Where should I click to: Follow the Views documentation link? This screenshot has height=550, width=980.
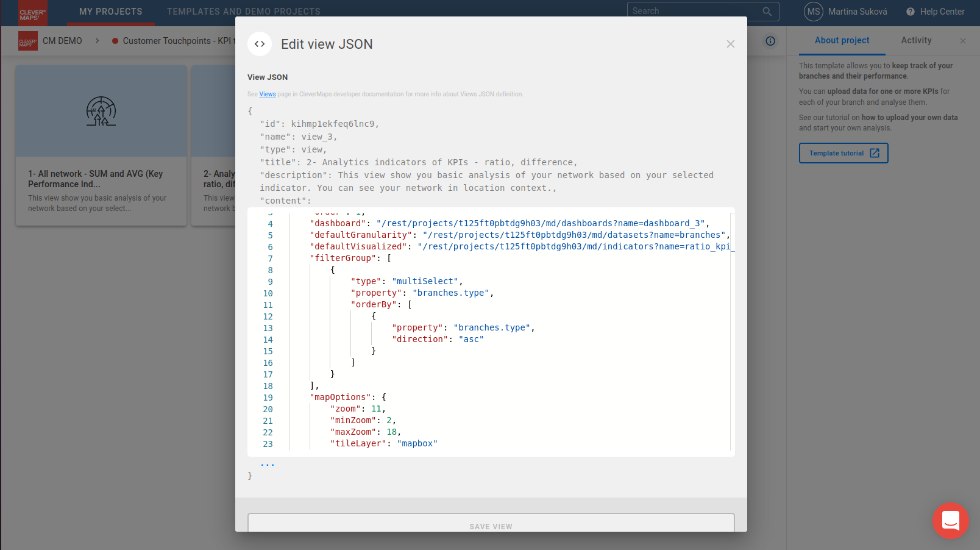coord(267,94)
